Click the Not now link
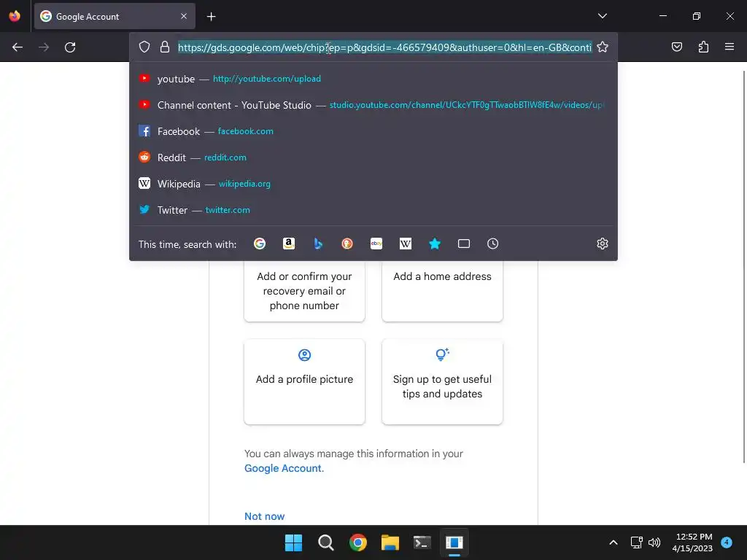The image size is (747, 560). tap(264, 516)
